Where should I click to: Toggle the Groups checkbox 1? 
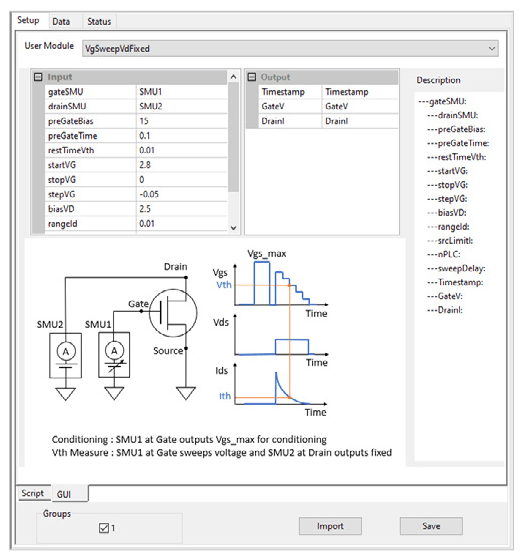104,528
